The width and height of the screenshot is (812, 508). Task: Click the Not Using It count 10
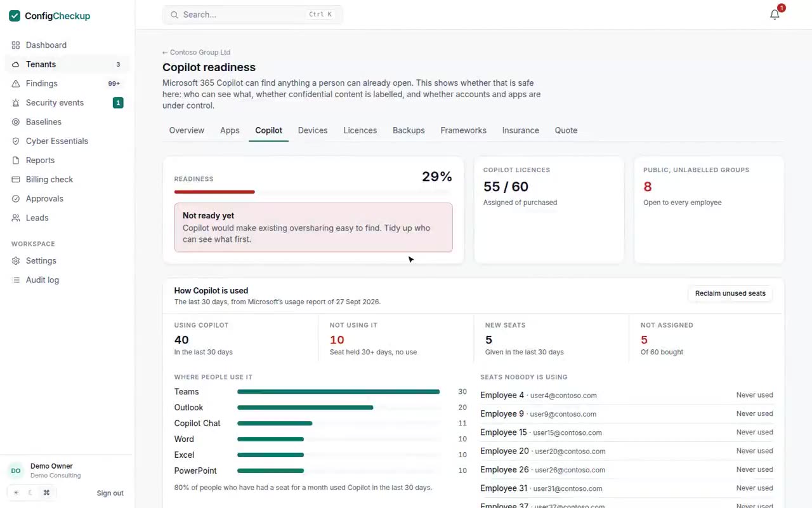(x=337, y=340)
